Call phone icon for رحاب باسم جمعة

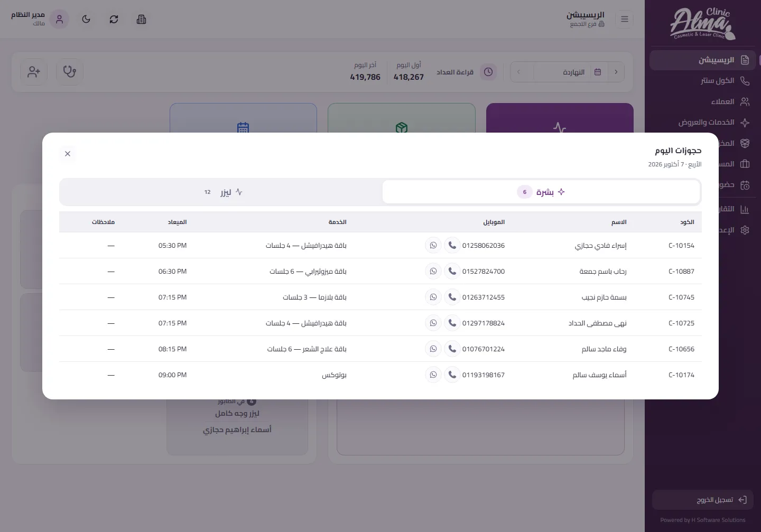[x=452, y=271]
